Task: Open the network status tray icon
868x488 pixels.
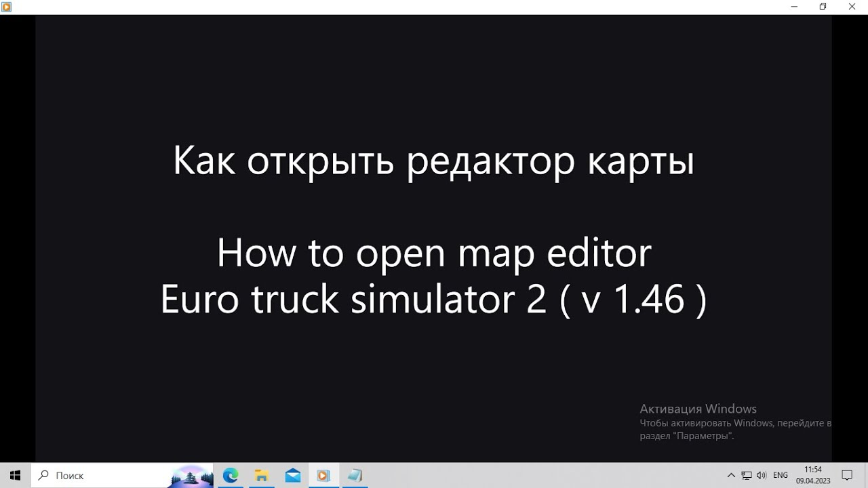Action: (747, 475)
